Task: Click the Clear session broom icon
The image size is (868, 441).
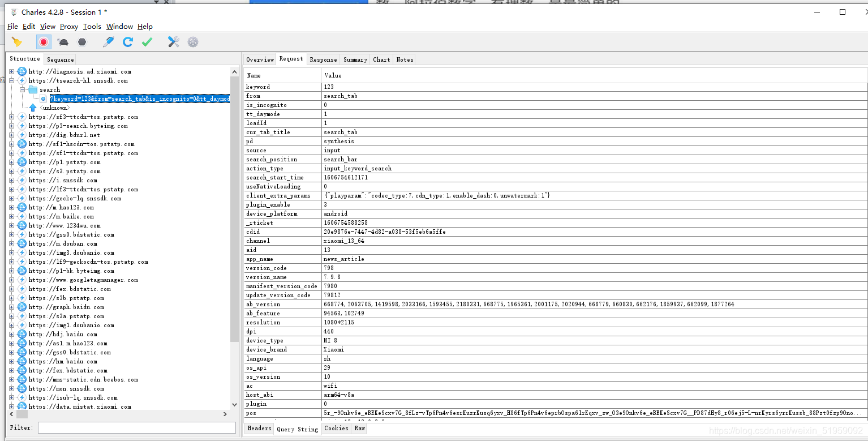Action: point(16,42)
